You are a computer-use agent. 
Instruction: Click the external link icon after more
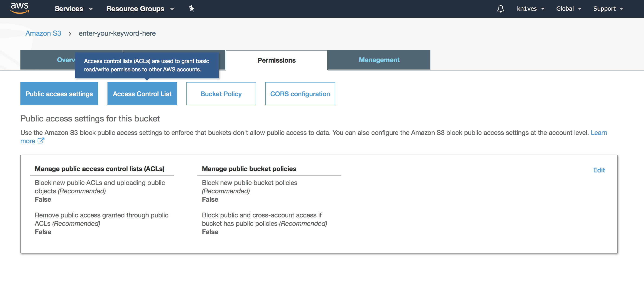point(41,141)
